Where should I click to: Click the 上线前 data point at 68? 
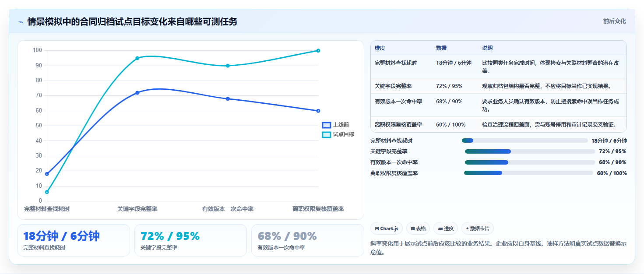tap(228, 99)
